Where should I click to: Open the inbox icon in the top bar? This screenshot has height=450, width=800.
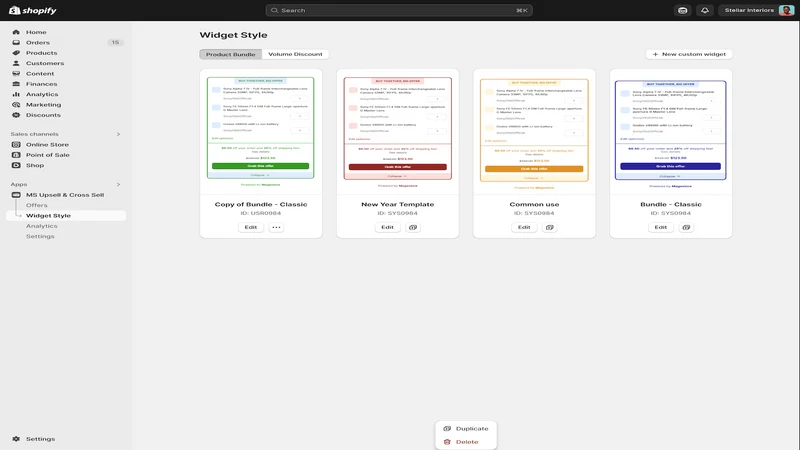pyautogui.click(x=683, y=10)
